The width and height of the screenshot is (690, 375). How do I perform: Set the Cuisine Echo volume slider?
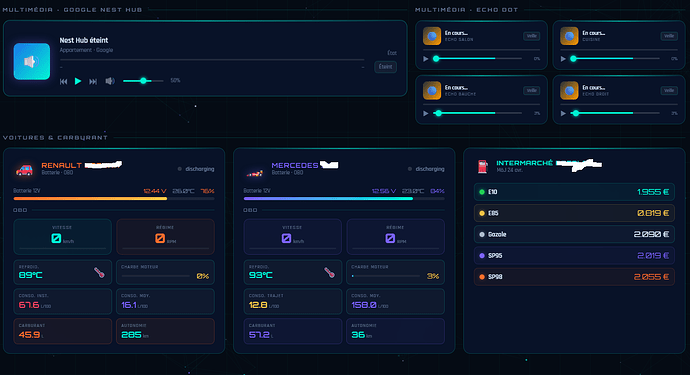click(616, 59)
